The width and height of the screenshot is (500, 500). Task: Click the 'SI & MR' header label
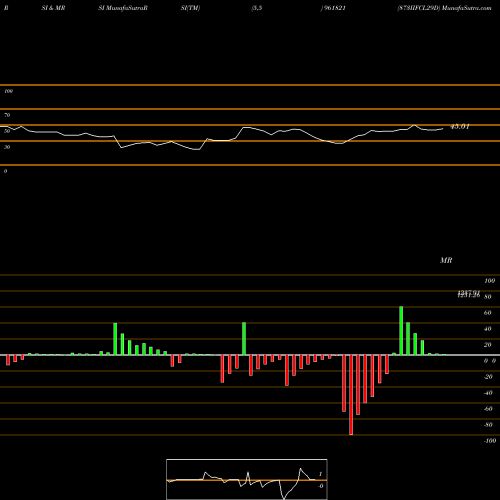coord(53,8)
